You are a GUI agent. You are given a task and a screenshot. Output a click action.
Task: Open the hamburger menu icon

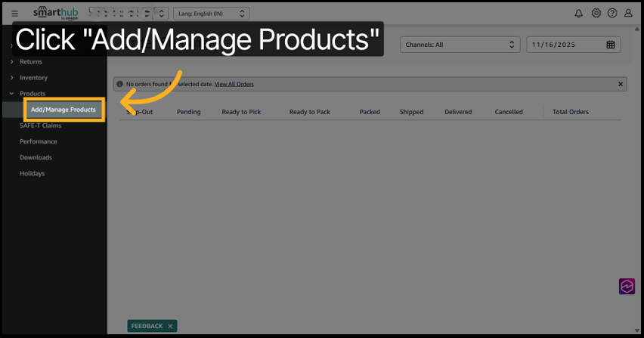coord(15,14)
